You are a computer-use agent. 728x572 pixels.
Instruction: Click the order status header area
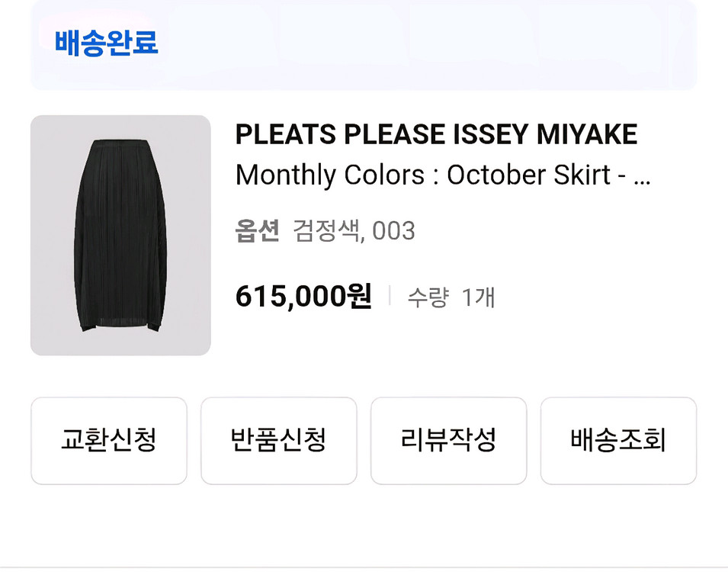(364, 44)
